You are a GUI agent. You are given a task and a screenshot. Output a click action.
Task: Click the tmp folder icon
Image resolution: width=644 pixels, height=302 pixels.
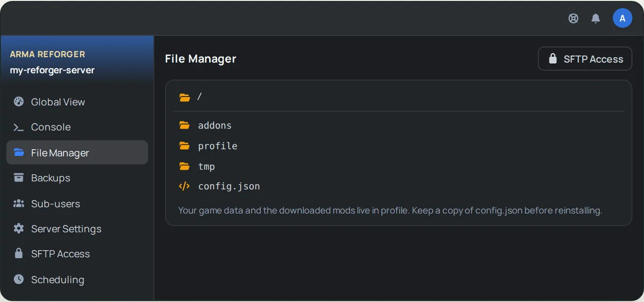tap(185, 166)
